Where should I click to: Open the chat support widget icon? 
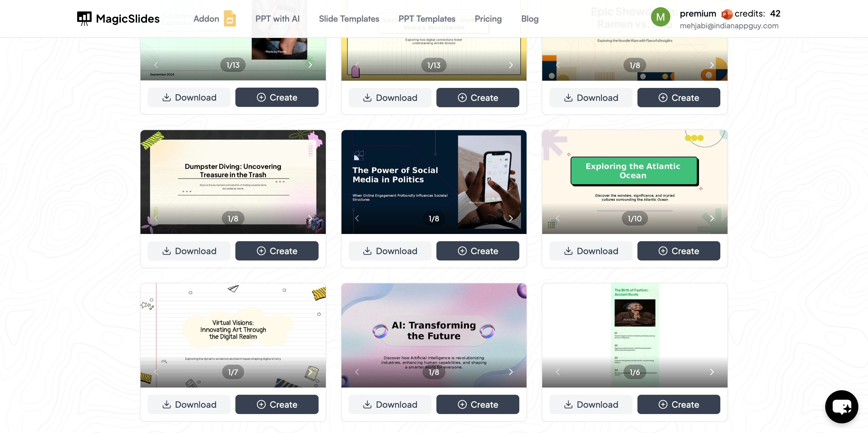841,407
